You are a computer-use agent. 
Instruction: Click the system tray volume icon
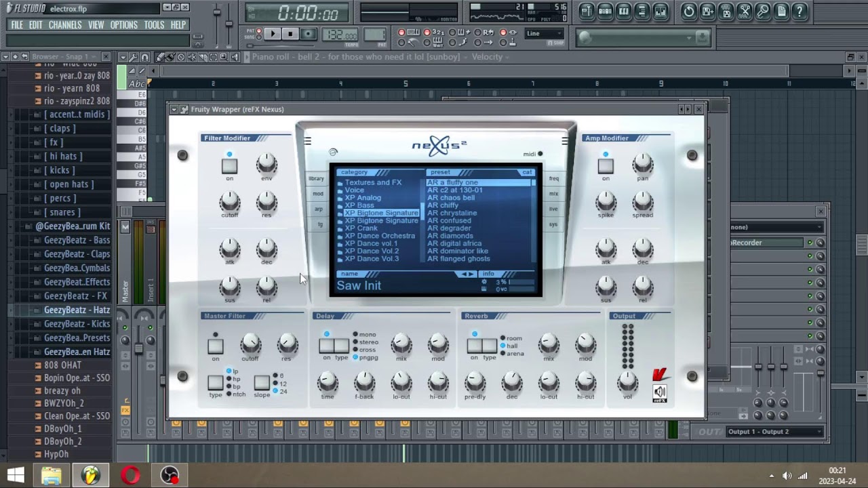click(x=787, y=476)
